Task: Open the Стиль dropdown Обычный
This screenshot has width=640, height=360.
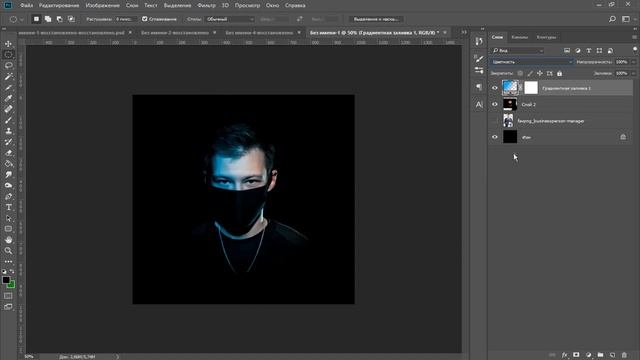Action: [x=230, y=19]
